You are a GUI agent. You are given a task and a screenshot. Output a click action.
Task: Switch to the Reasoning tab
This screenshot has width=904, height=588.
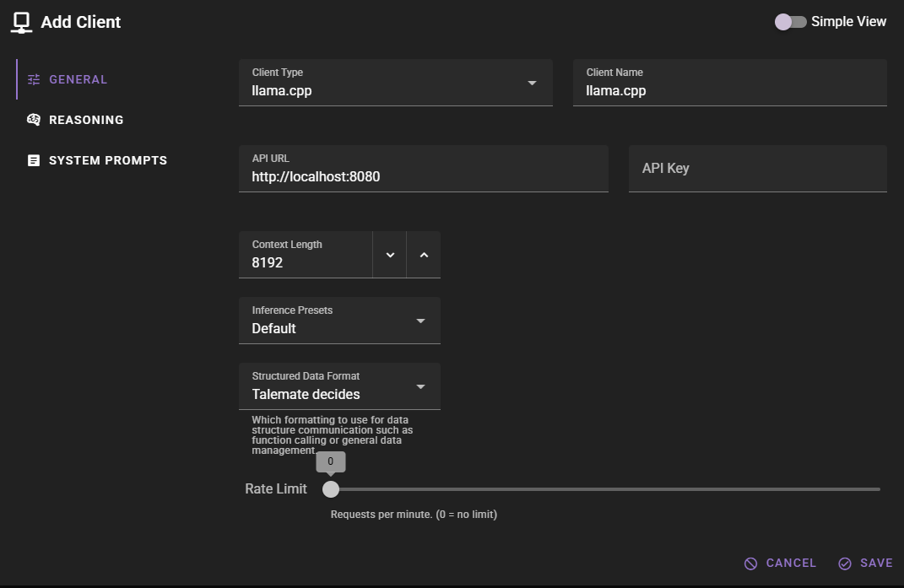pyautogui.click(x=86, y=120)
